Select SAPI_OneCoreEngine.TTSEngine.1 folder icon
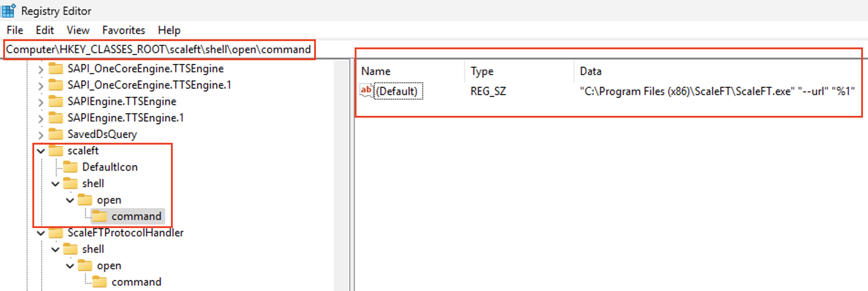Viewport: 868px width, 291px height. coord(56,85)
